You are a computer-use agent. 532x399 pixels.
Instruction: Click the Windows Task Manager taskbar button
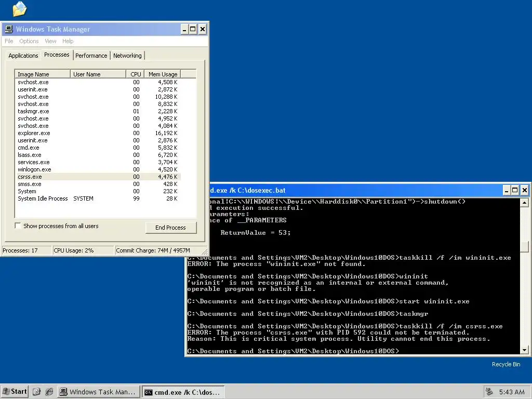click(x=98, y=392)
